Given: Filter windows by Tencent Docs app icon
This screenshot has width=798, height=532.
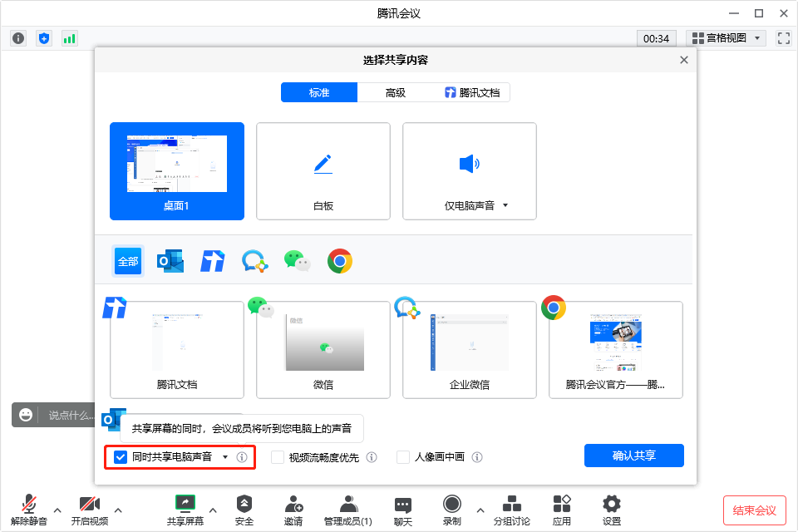Looking at the screenshot, I should coord(213,261).
